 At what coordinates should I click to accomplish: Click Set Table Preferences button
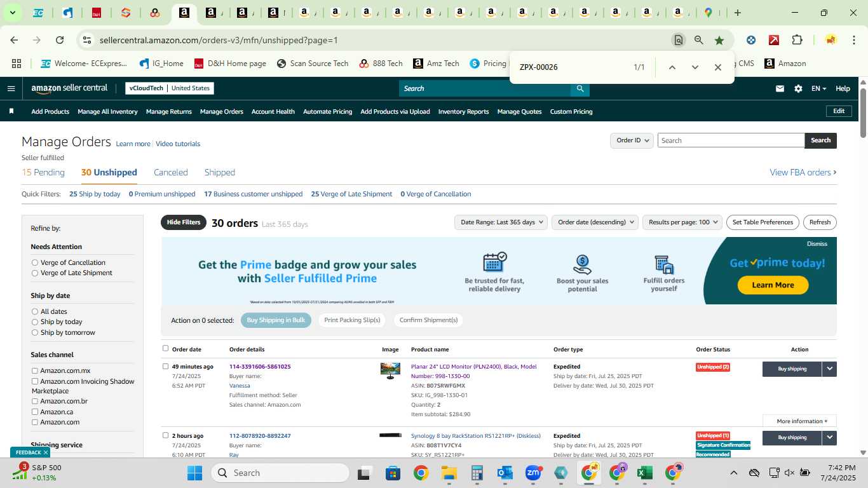763,222
